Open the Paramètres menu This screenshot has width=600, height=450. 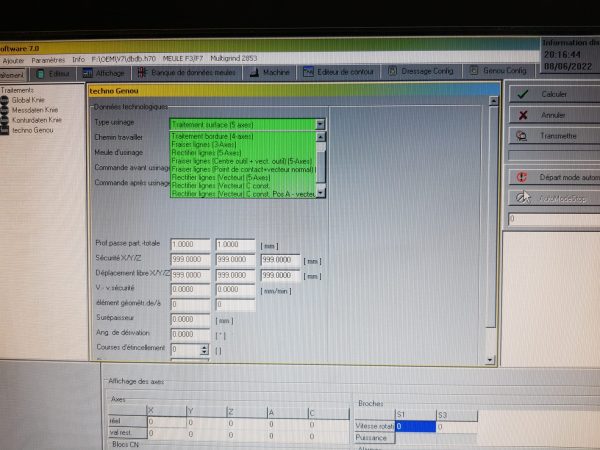click(47, 60)
